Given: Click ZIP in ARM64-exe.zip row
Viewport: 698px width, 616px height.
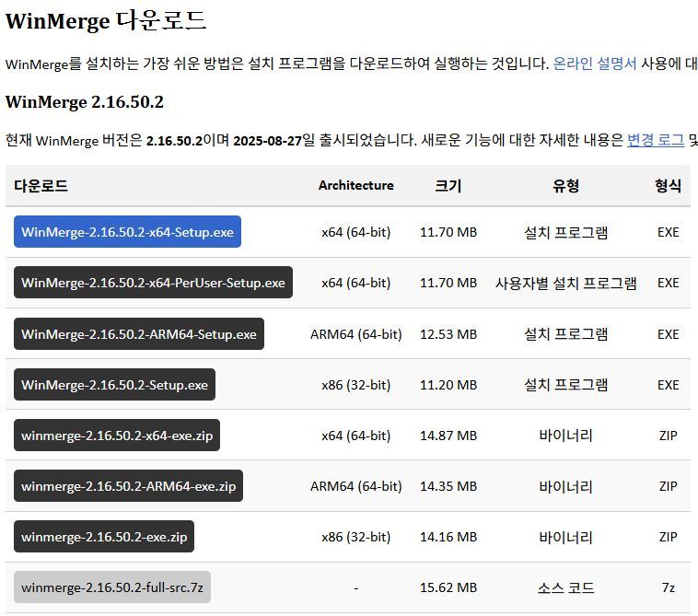Looking at the screenshot, I should tap(669, 486).
